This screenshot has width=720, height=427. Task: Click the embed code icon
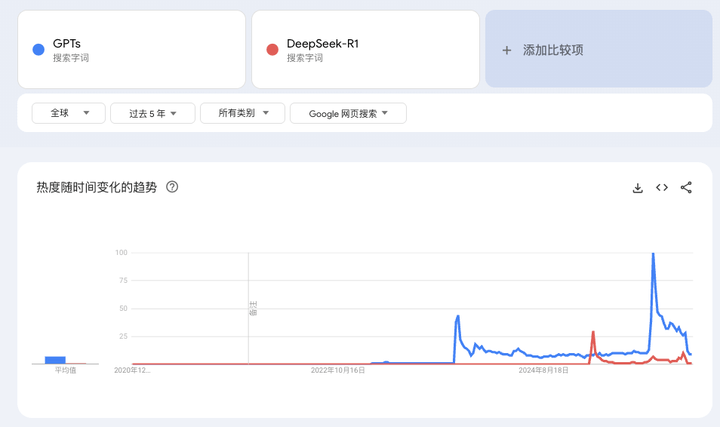pyautogui.click(x=662, y=188)
